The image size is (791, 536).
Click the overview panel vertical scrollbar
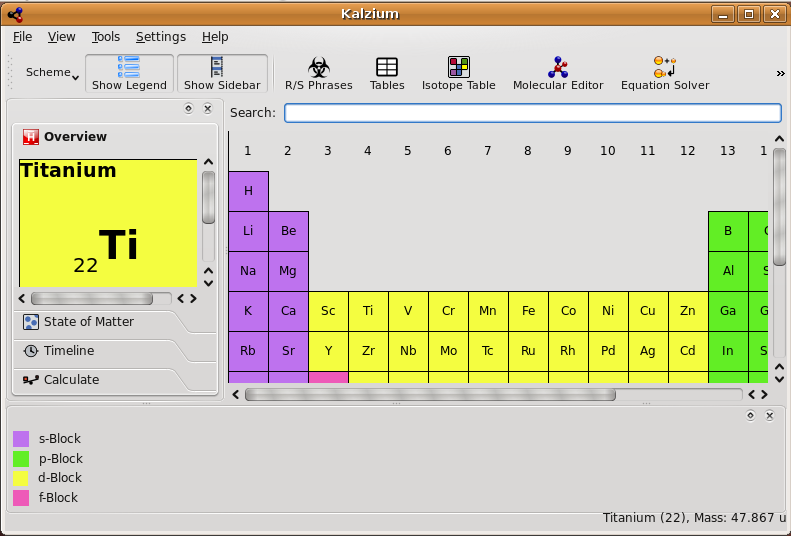click(x=208, y=197)
